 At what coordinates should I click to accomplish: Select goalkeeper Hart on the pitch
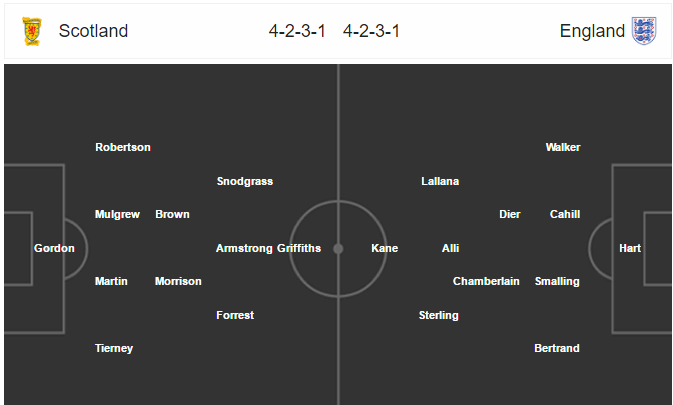(x=630, y=248)
